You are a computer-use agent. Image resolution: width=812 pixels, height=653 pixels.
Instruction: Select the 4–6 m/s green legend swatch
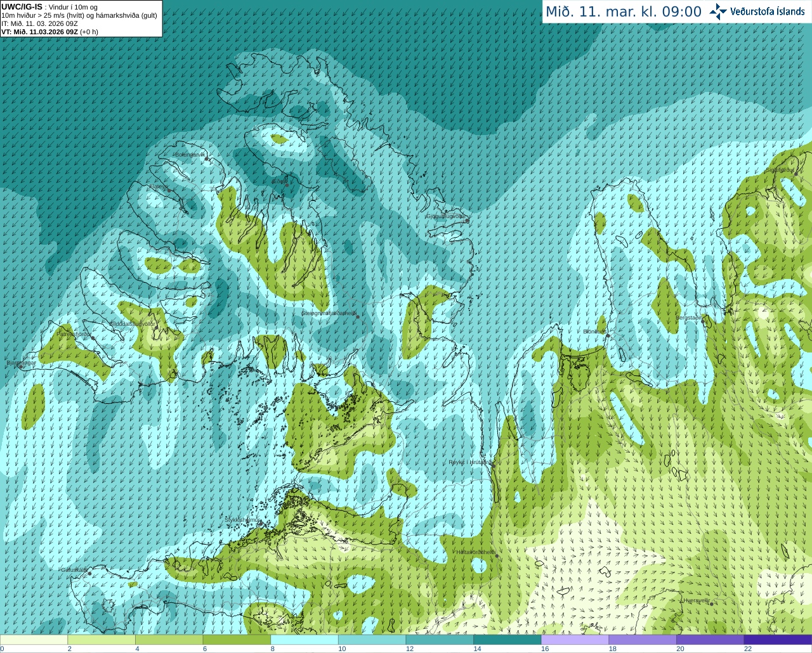[169, 640]
